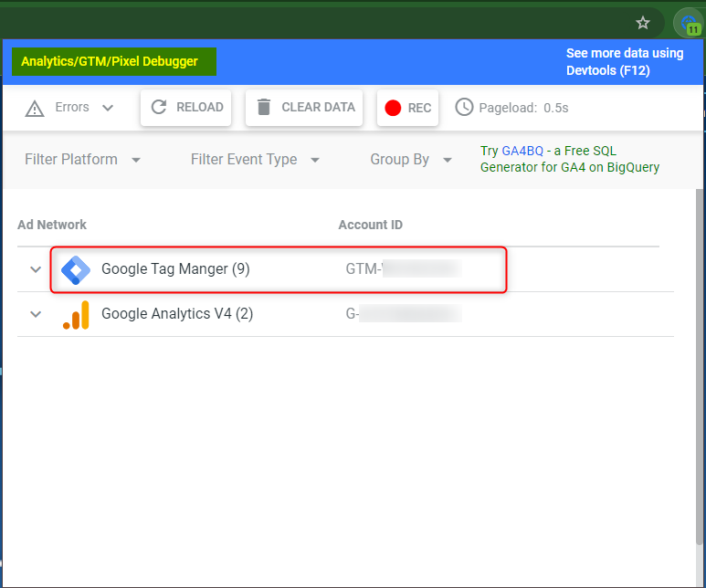Expand the Google Tag Manger row chevron

(x=36, y=269)
